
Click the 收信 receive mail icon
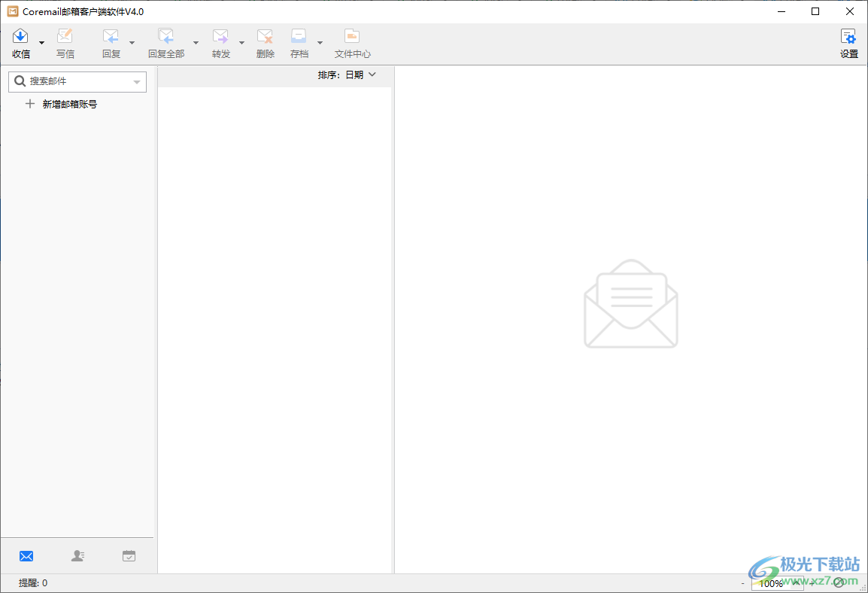click(20, 37)
